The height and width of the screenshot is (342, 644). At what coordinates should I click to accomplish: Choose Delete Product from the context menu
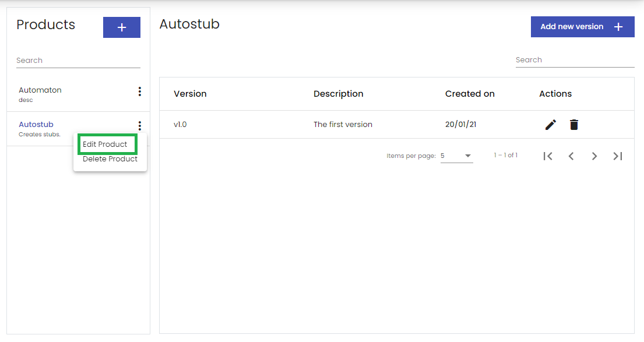pos(110,159)
